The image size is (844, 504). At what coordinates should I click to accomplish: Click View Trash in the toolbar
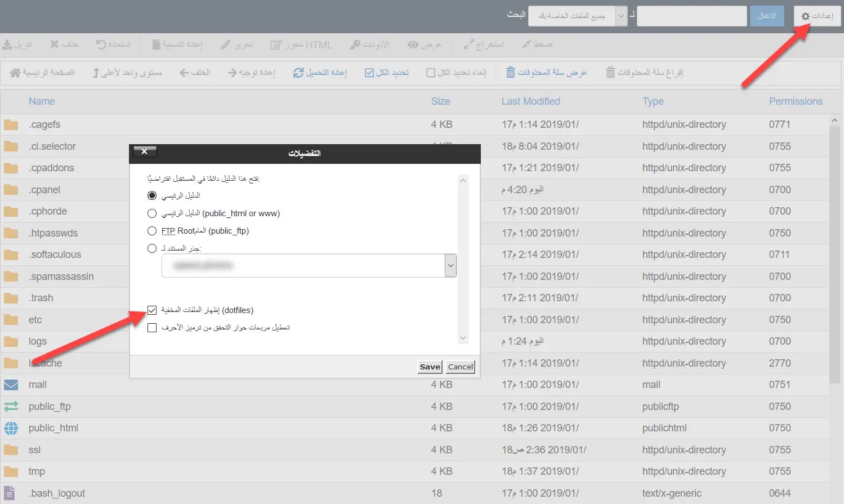(x=546, y=73)
